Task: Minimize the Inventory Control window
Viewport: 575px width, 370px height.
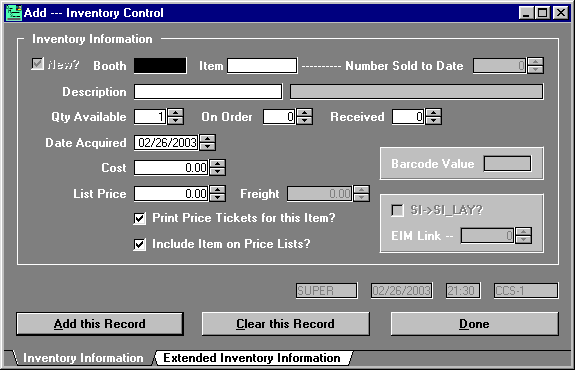Action: pos(526,13)
